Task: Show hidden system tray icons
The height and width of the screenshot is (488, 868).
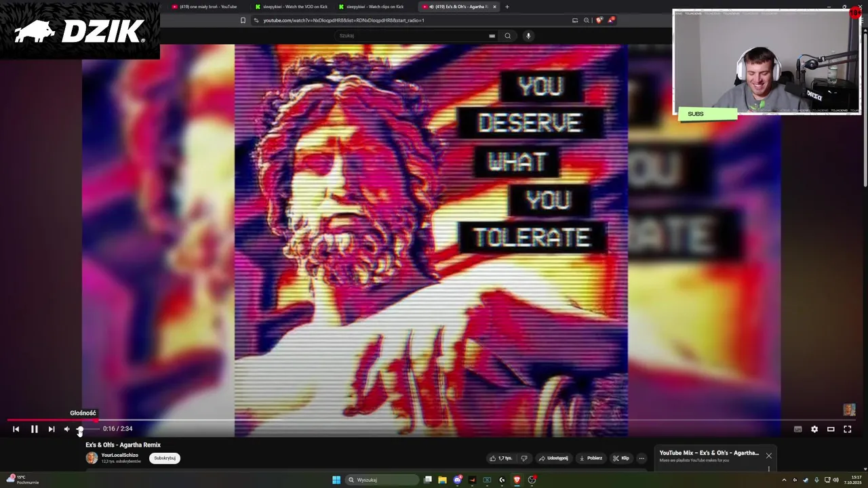Action: 785,480
